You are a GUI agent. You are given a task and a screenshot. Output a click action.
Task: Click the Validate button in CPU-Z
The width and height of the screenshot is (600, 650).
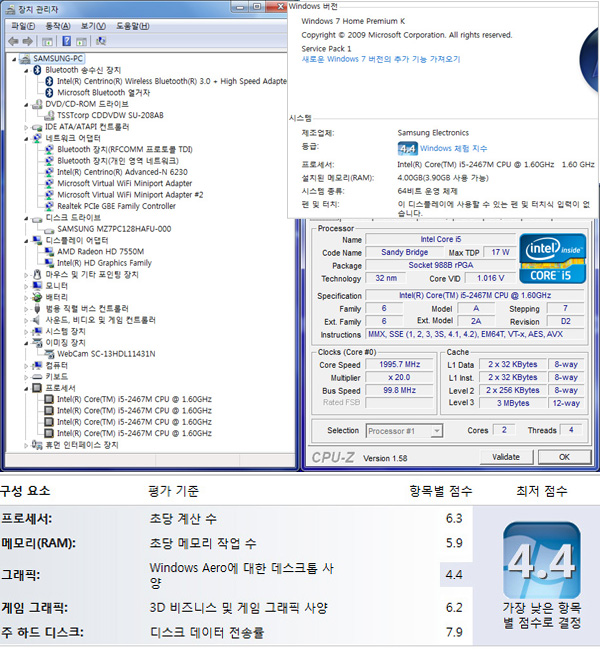click(506, 457)
